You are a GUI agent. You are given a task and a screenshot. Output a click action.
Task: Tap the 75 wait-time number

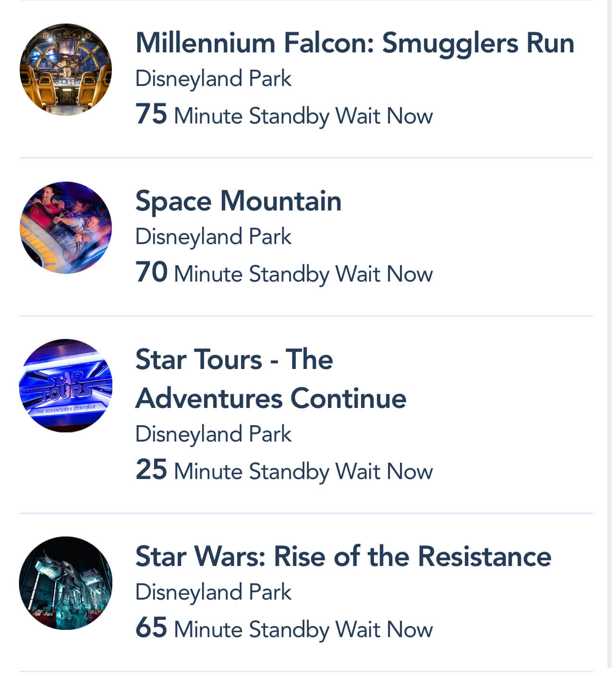(151, 114)
